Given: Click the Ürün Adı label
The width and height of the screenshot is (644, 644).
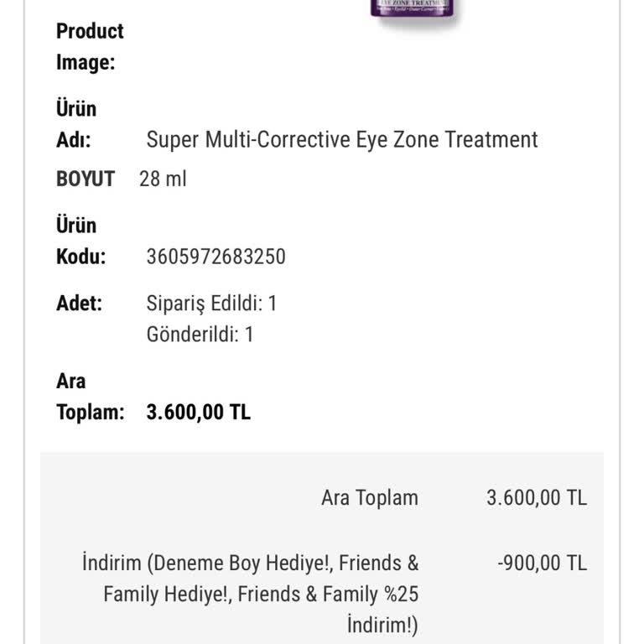Looking at the screenshot, I should (75, 124).
